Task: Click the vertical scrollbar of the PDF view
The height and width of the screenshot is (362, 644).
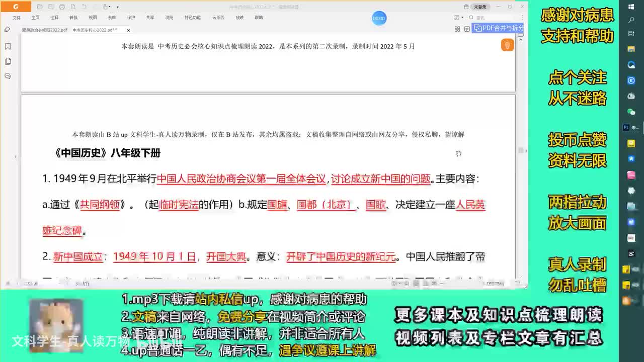Action: coord(521,151)
